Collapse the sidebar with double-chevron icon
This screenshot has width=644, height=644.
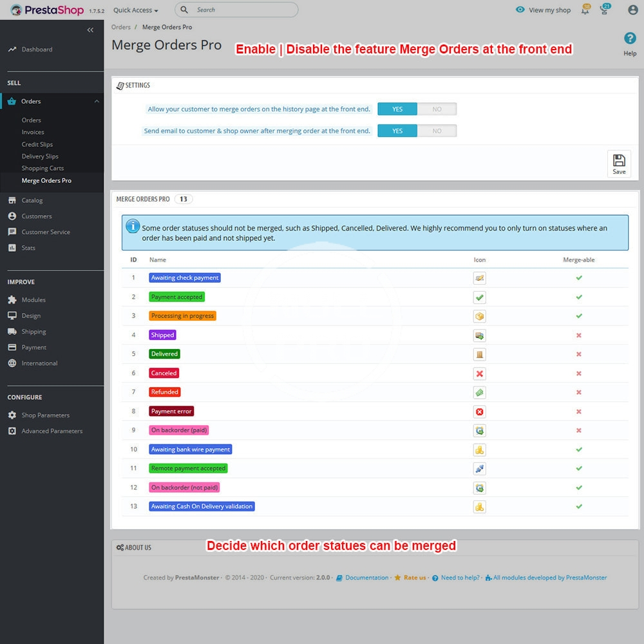pyautogui.click(x=90, y=30)
